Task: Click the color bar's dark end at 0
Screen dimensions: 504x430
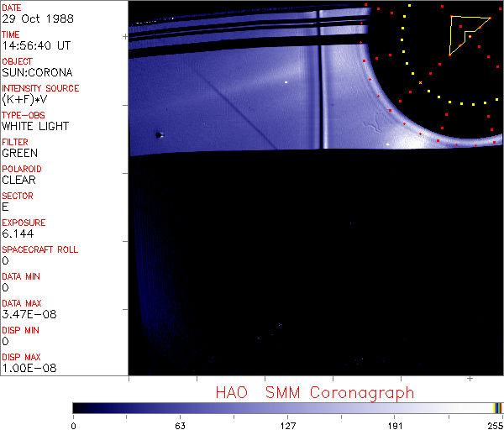Action: pos(76,407)
